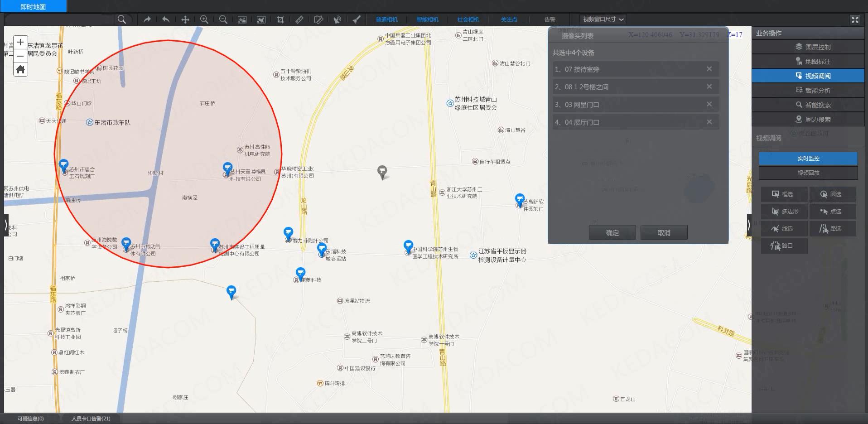
Task: Select the ruler distance measuring tool
Action: [x=299, y=19]
